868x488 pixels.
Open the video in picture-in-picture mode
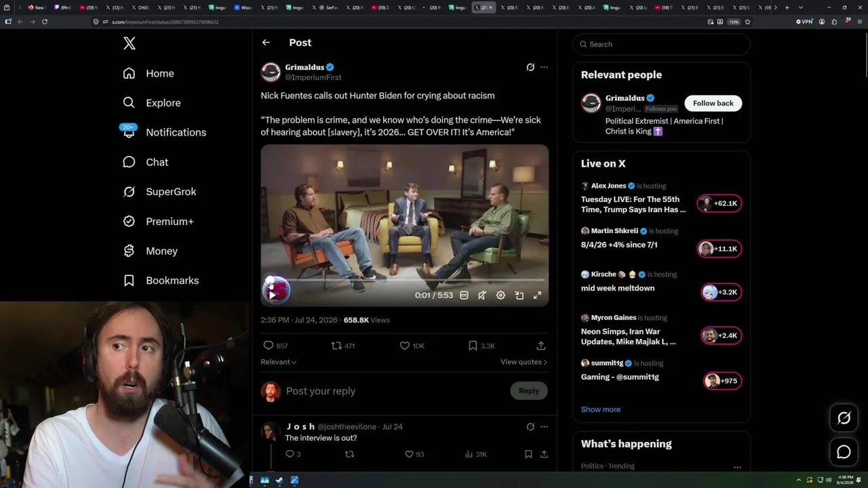[x=519, y=296]
